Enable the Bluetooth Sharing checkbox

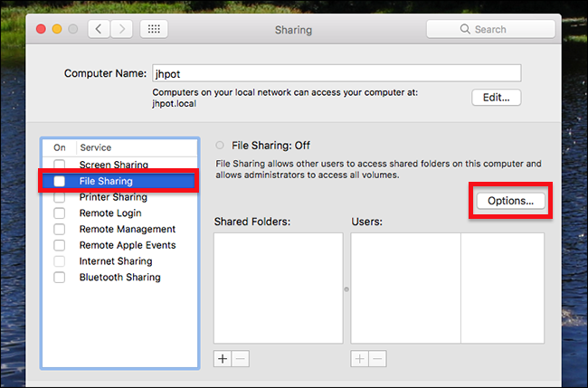tap(59, 278)
